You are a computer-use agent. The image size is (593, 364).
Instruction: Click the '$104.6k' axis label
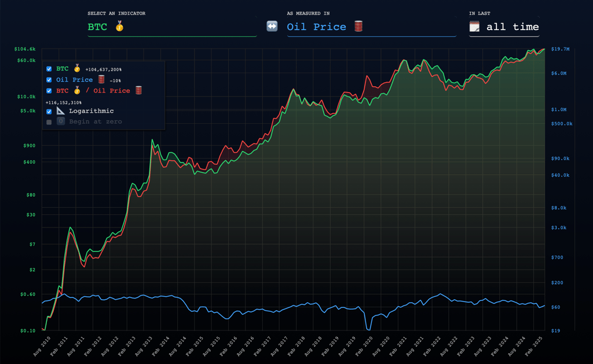[x=25, y=49]
